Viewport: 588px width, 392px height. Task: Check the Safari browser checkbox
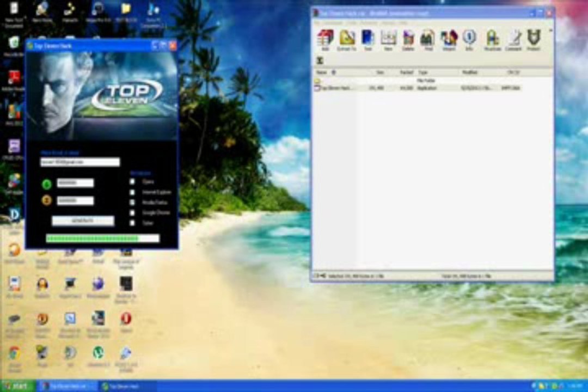[132, 223]
